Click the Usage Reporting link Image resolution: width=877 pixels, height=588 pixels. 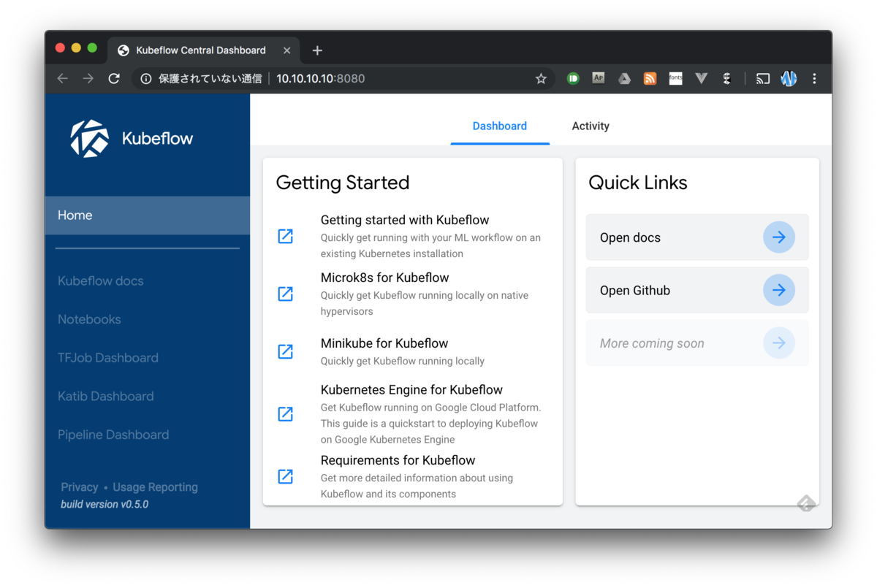155,487
